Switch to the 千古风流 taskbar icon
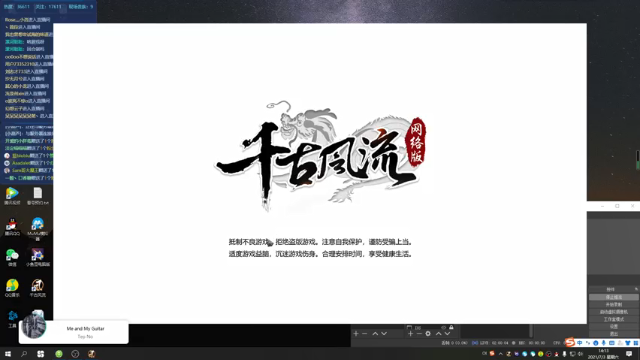The height and width of the screenshot is (360, 640). pyautogui.click(x=91, y=354)
